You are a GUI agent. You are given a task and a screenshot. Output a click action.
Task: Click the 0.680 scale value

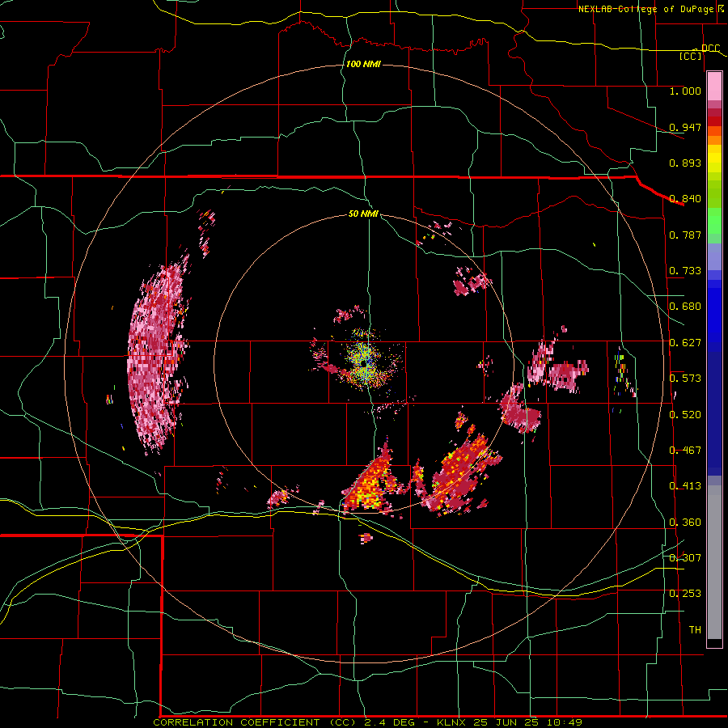pos(685,307)
